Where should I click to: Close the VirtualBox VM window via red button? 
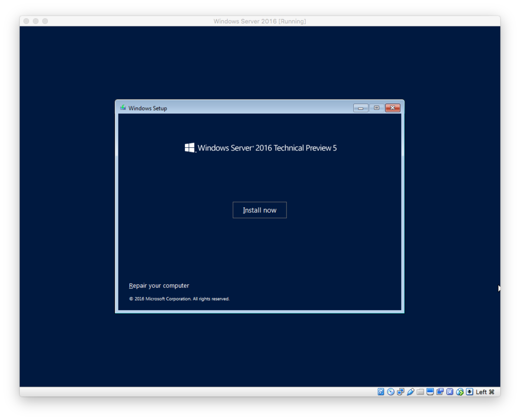click(x=26, y=21)
